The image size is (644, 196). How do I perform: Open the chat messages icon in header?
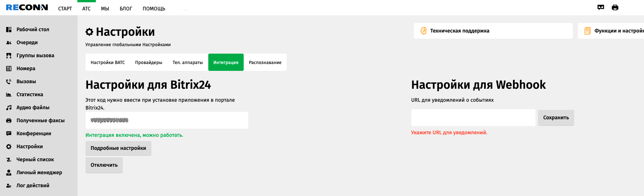601,7
